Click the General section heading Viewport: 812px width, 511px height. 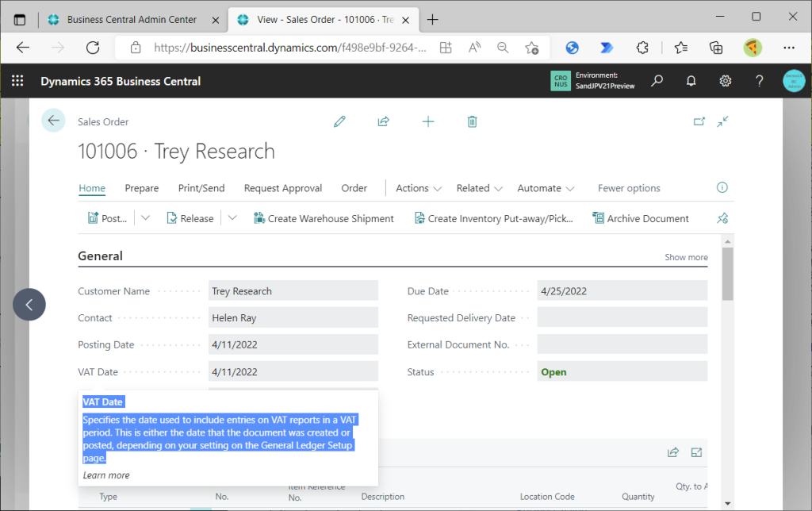pyautogui.click(x=100, y=256)
